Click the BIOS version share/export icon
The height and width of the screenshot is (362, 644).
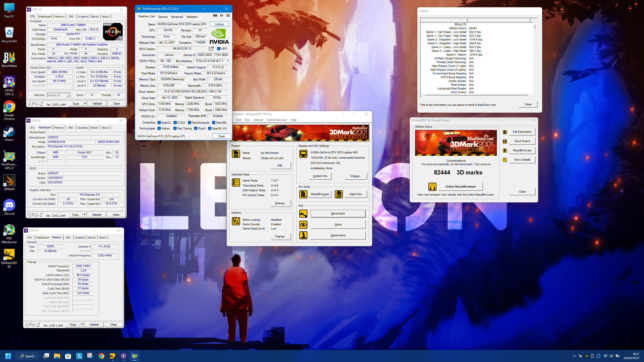(211, 49)
